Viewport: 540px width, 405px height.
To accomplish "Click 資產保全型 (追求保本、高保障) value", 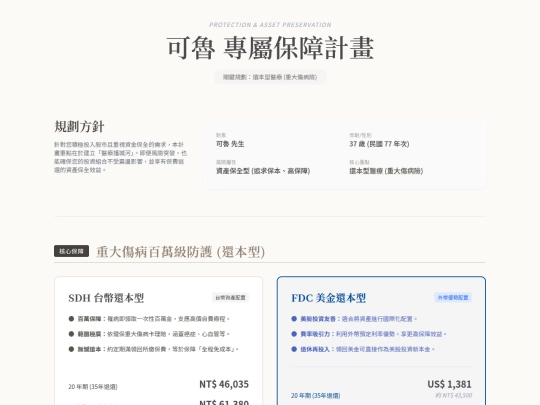I will tap(263, 171).
